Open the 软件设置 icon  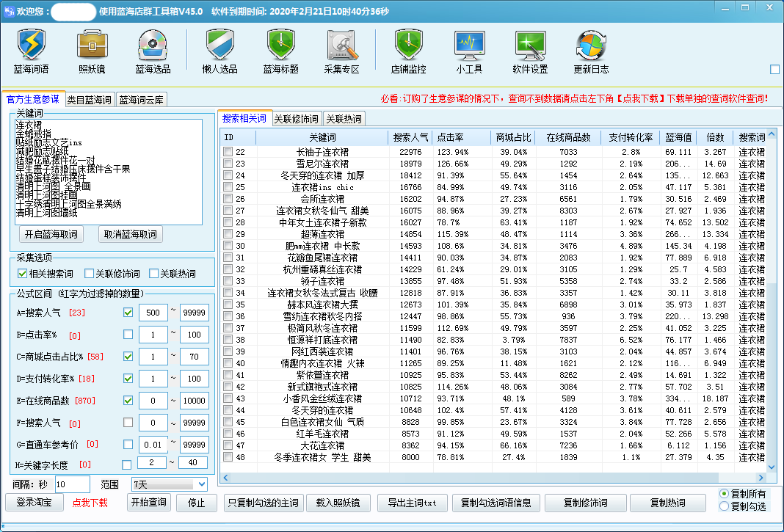[530, 51]
